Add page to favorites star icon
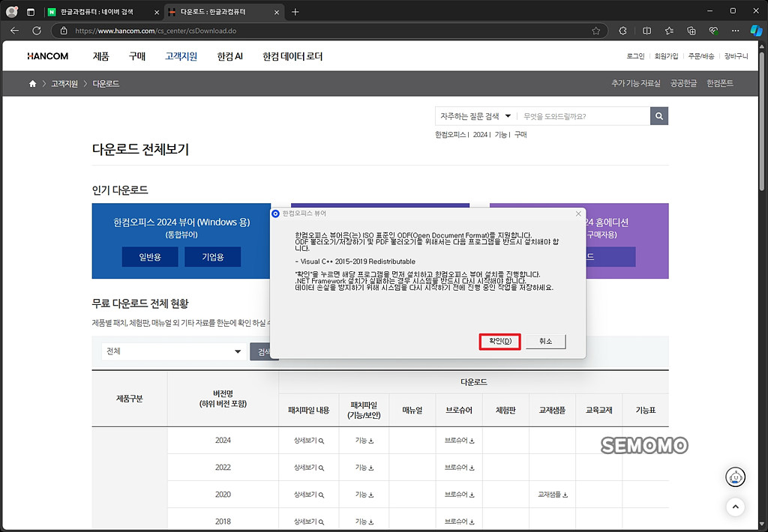The height and width of the screenshot is (532, 768). point(595,31)
